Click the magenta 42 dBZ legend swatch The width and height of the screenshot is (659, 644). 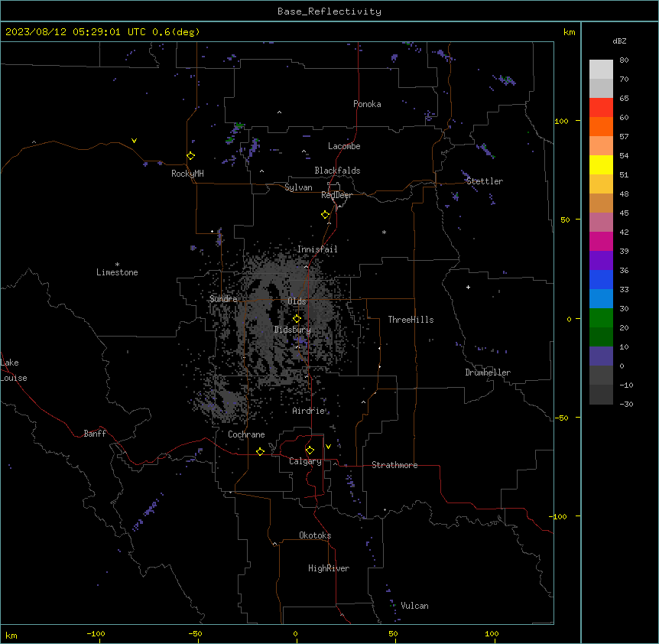pyautogui.click(x=601, y=241)
